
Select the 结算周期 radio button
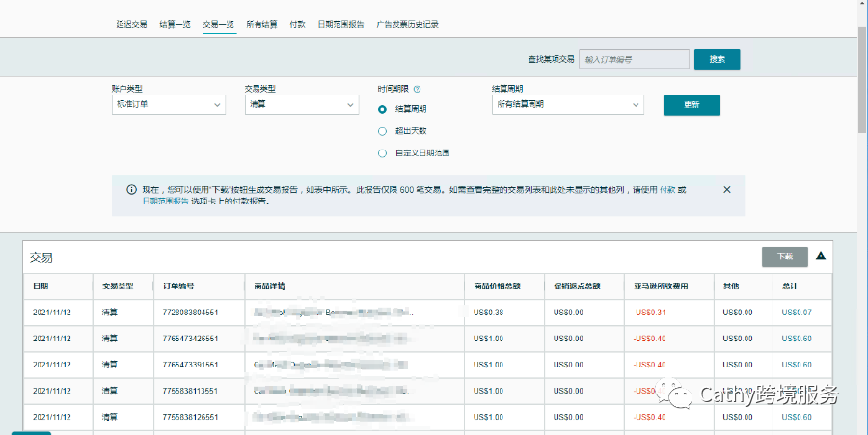tap(382, 110)
